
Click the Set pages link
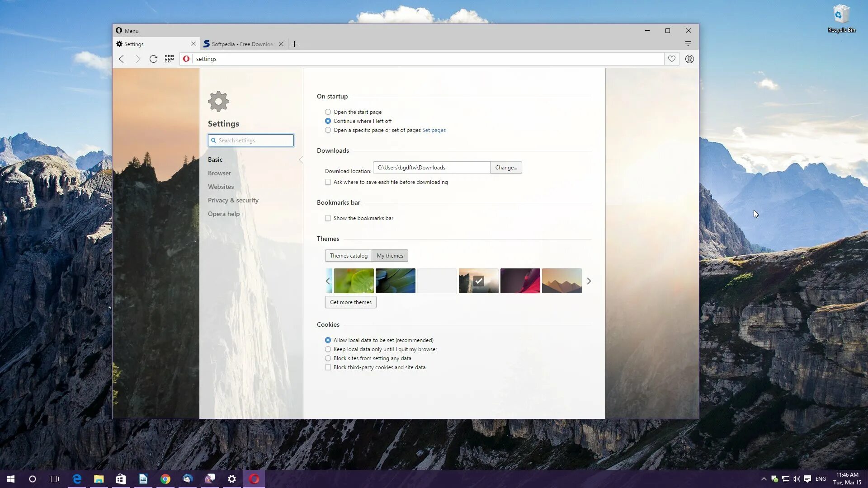point(434,130)
